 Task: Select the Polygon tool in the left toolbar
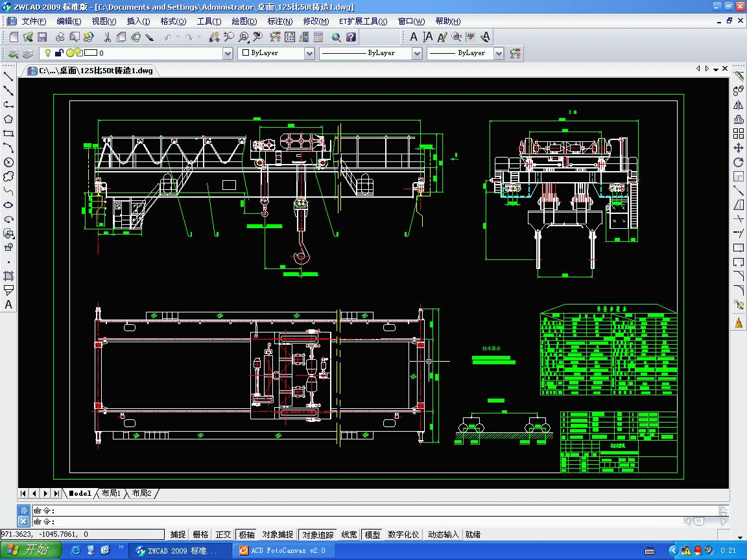point(8,119)
